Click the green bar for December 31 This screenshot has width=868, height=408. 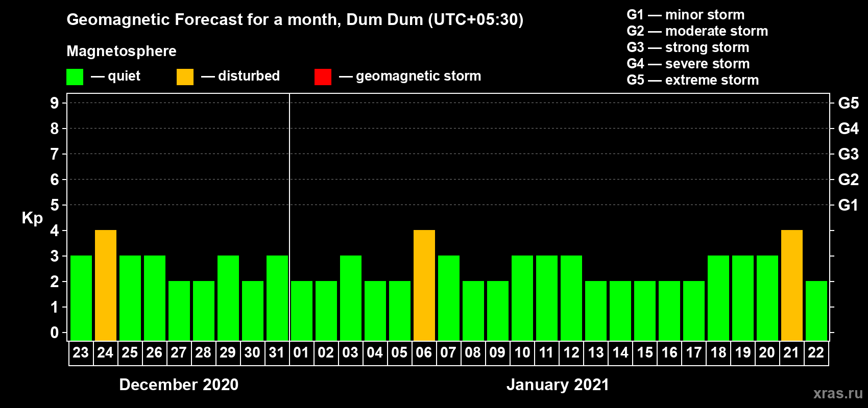277,298
